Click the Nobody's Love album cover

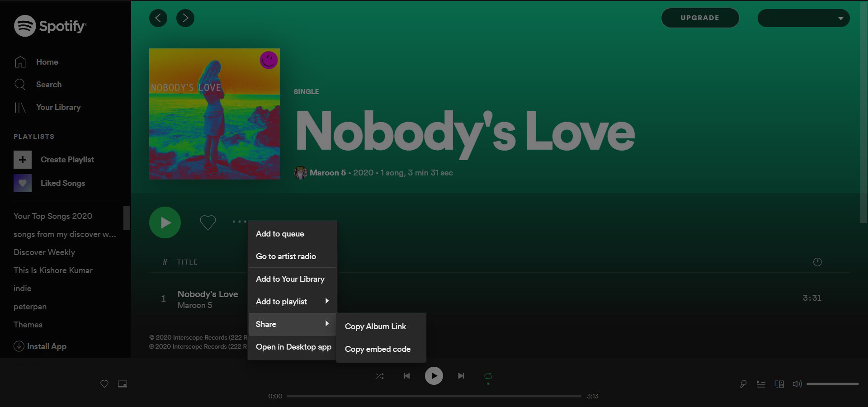(x=215, y=114)
